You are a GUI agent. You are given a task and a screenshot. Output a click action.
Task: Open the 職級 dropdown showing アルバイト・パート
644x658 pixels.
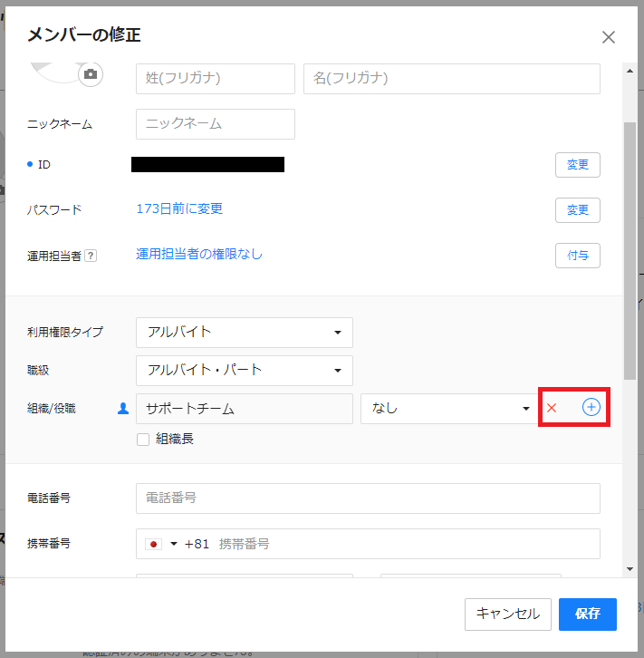point(245,371)
